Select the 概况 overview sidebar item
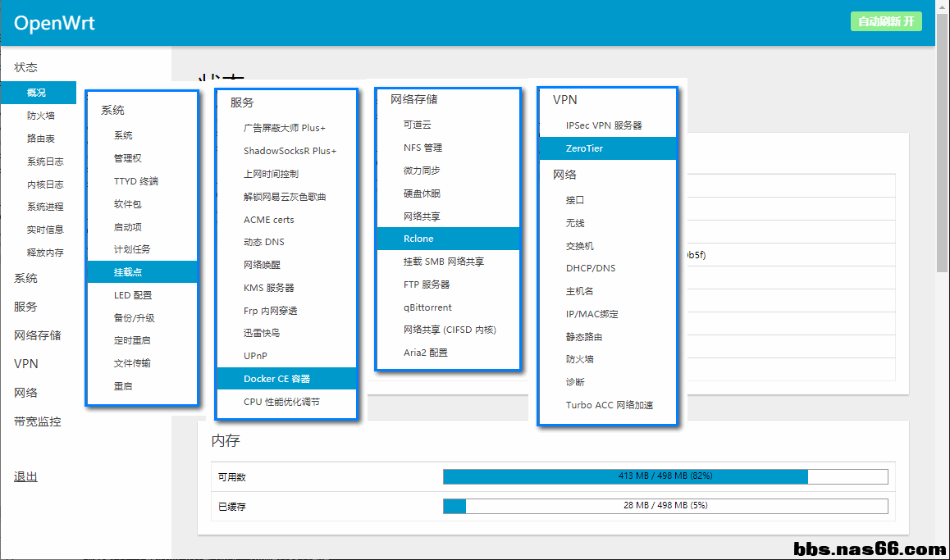The width and height of the screenshot is (950, 560). tap(37, 93)
